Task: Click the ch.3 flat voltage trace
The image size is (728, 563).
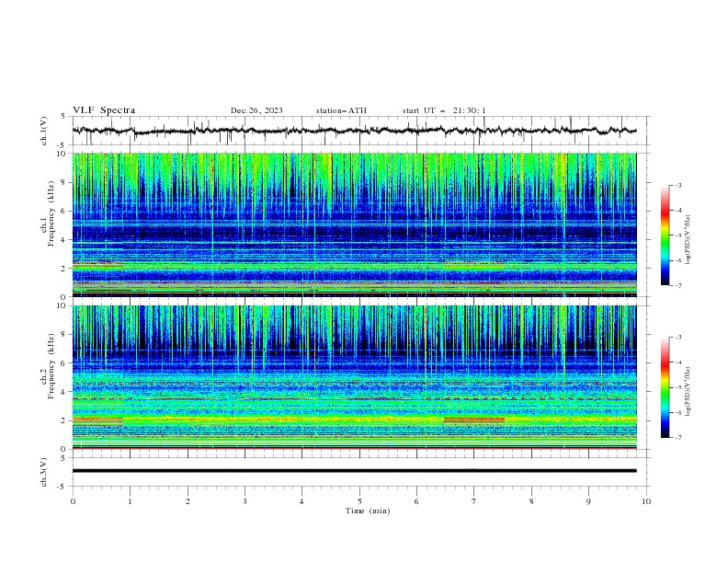Action: [x=354, y=471]
